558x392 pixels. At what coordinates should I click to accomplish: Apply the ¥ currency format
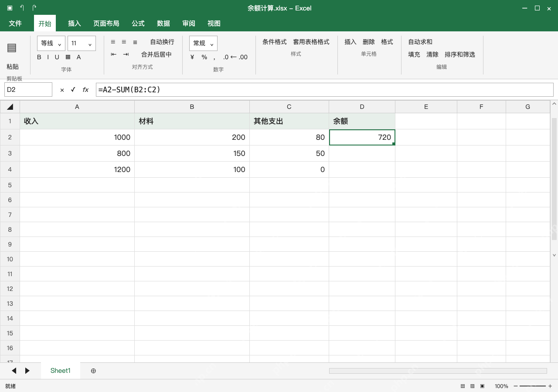click(x=192, y=57)
